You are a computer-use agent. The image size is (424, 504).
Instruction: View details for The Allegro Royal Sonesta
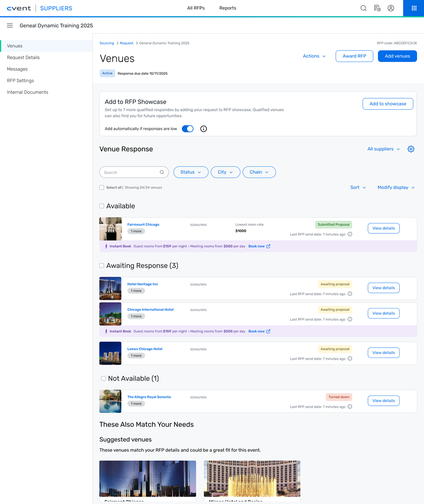coord(384,401)
